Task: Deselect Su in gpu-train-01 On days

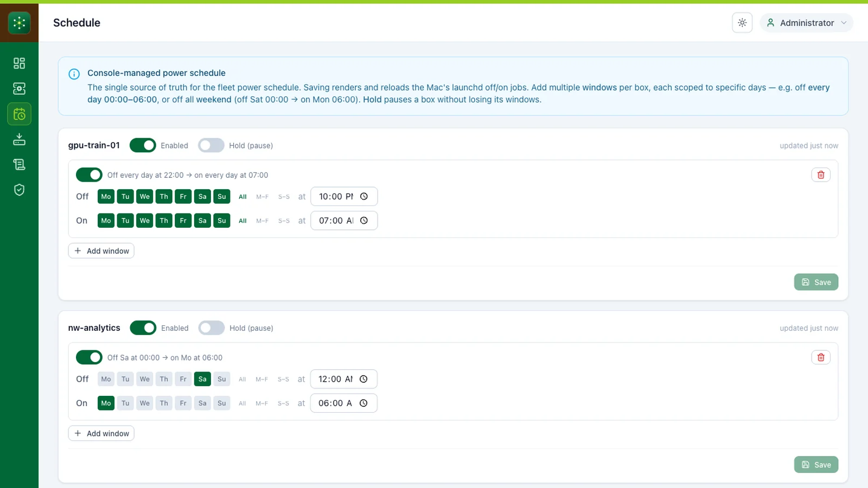Action: coord(222,221)
